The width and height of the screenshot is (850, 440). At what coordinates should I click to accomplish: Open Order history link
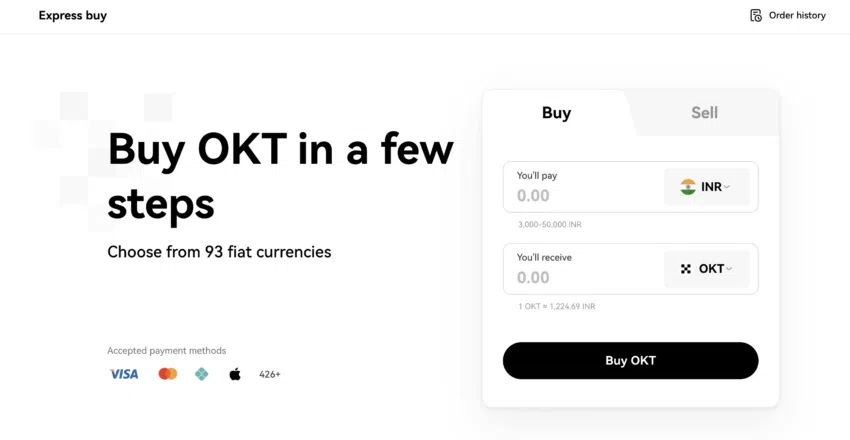coord(797,16)
